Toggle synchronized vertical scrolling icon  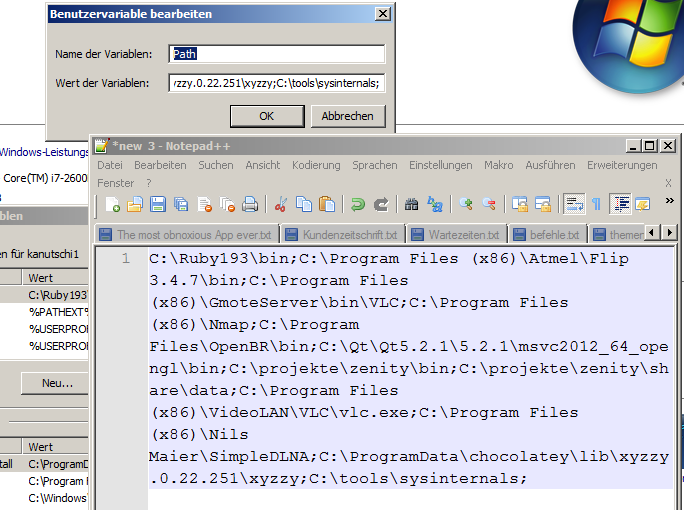[520, 204]
